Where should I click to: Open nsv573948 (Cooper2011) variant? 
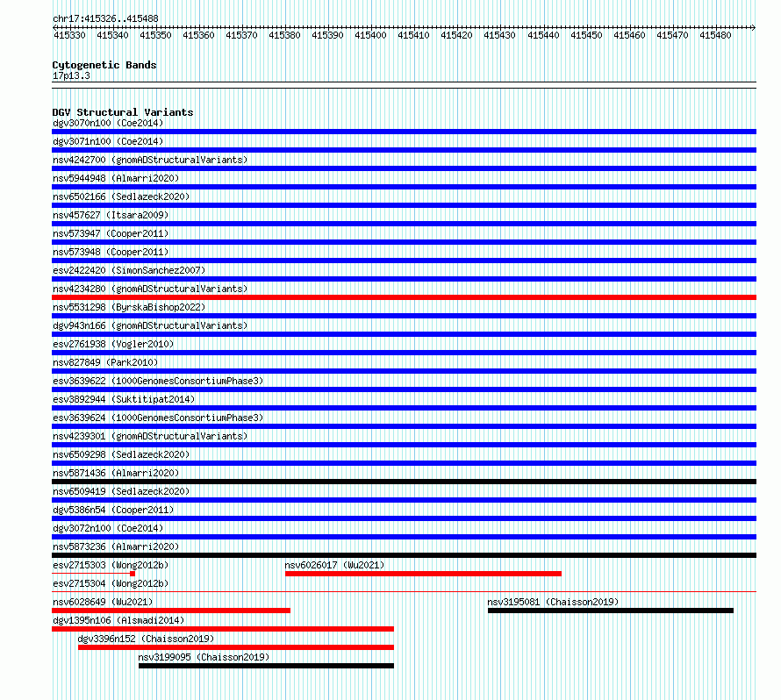point(111,252)
